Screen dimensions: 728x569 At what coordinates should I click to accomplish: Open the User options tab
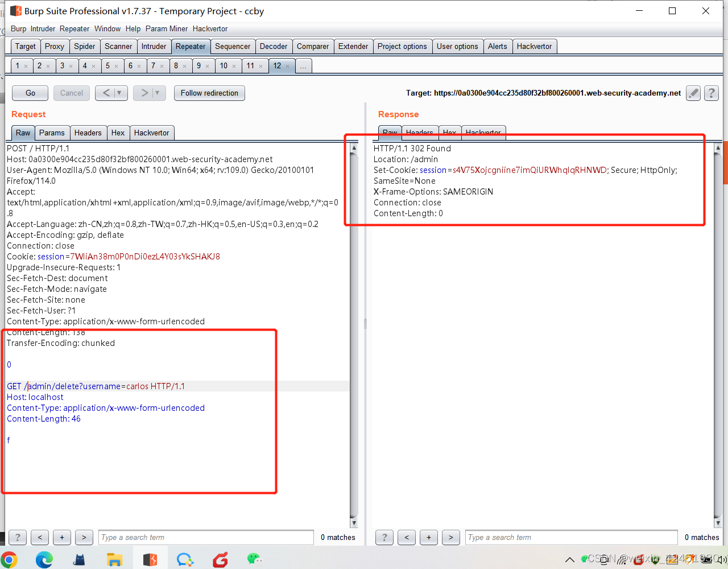tap(457, 47)
